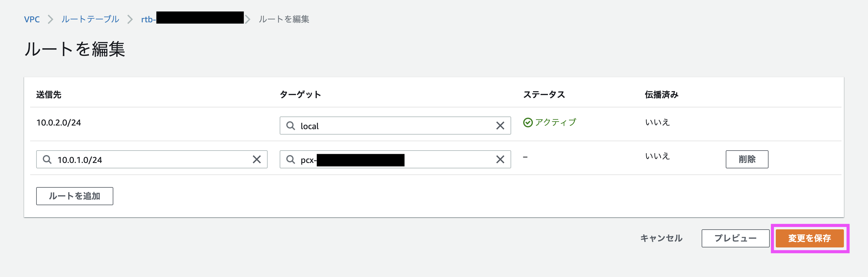
Task: Click the magnifier icon in the 10.0.1.0/24 field
Action: (x=47, y=159)
